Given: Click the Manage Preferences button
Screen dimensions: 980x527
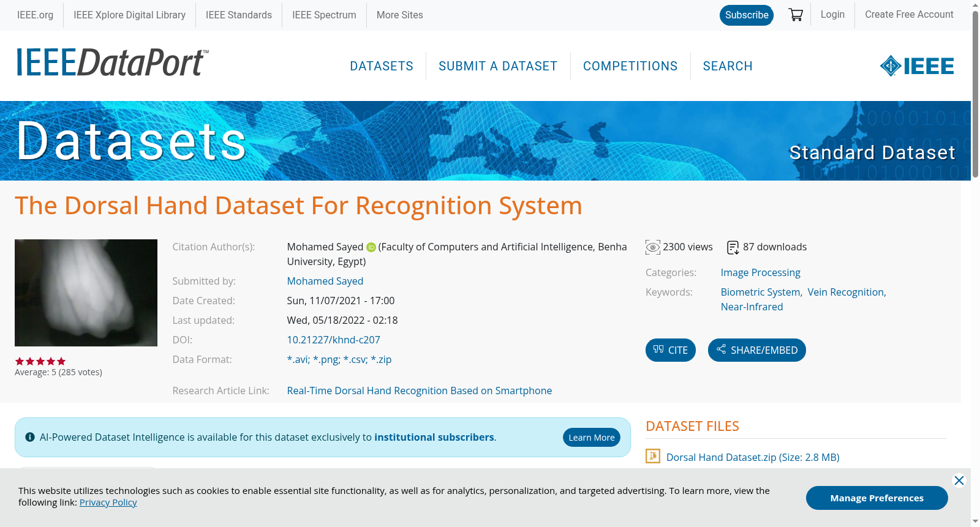Looking at the screenshot, I should [877, 498].
